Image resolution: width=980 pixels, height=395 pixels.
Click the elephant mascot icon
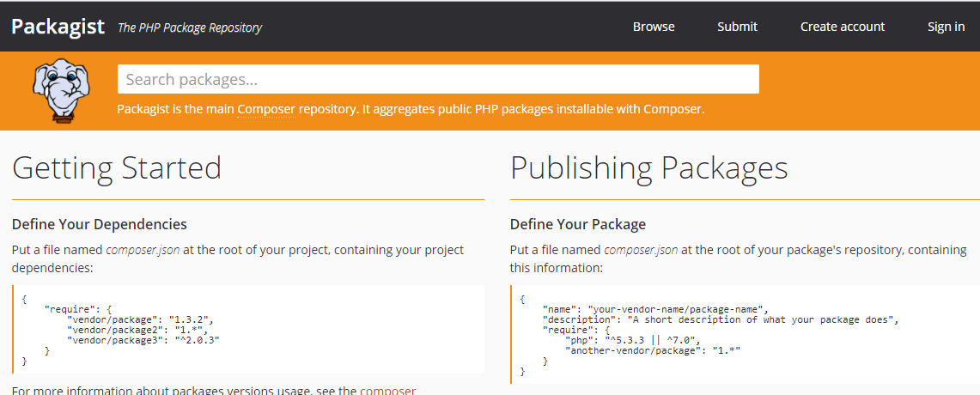coord(60,91)
